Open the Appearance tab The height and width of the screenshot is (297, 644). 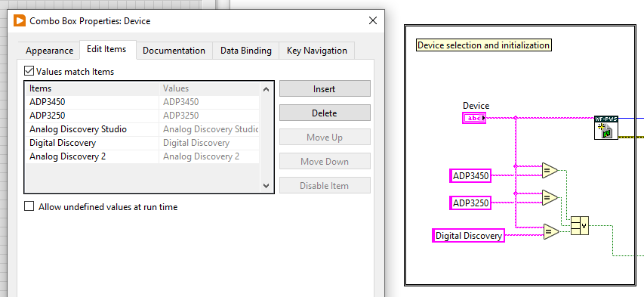pyautogui.click(x=49, y=51)
